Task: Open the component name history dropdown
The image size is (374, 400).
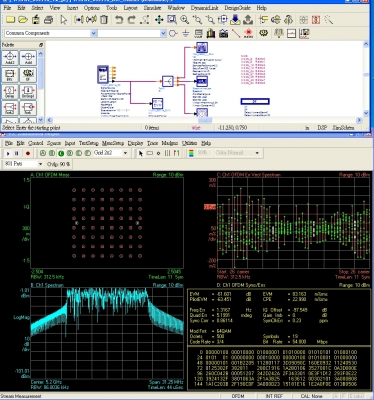Action: click(163, 33)
